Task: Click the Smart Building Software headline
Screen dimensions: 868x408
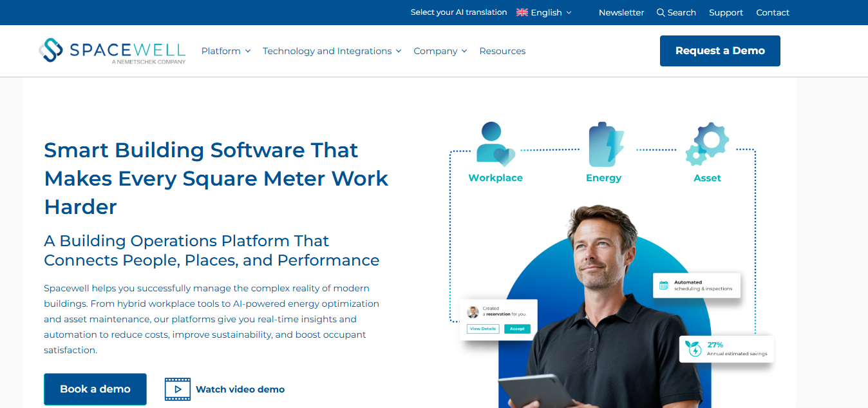Action: pos(216,178)
